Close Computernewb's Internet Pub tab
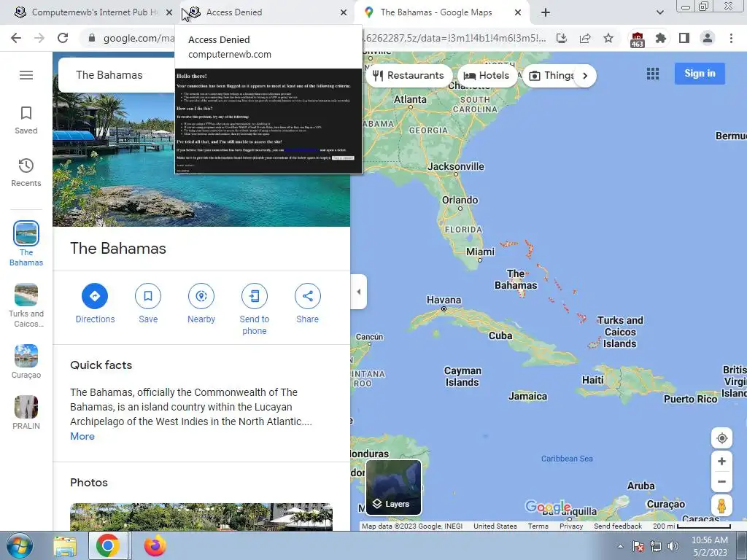747x560 pixels. [x=169, y=13]
